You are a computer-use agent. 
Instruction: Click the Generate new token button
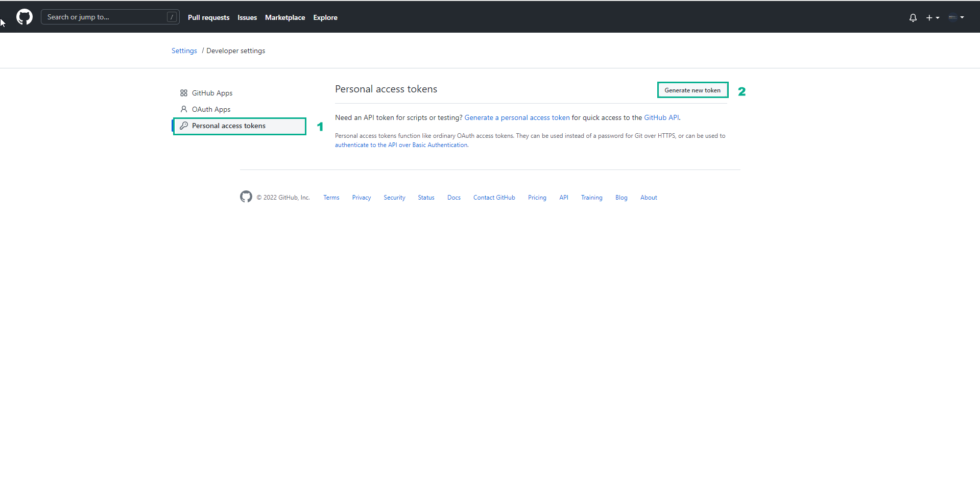[x=692, y=90]
